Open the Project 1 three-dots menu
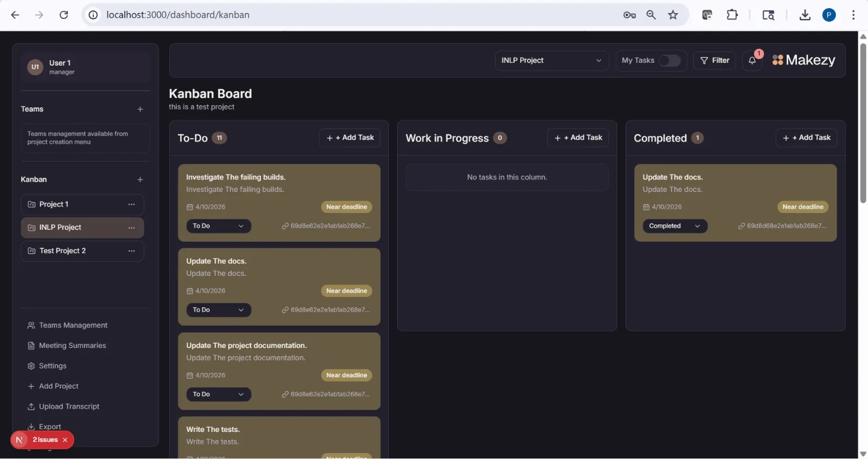The image size is (868, 459). tap(131, 204)
